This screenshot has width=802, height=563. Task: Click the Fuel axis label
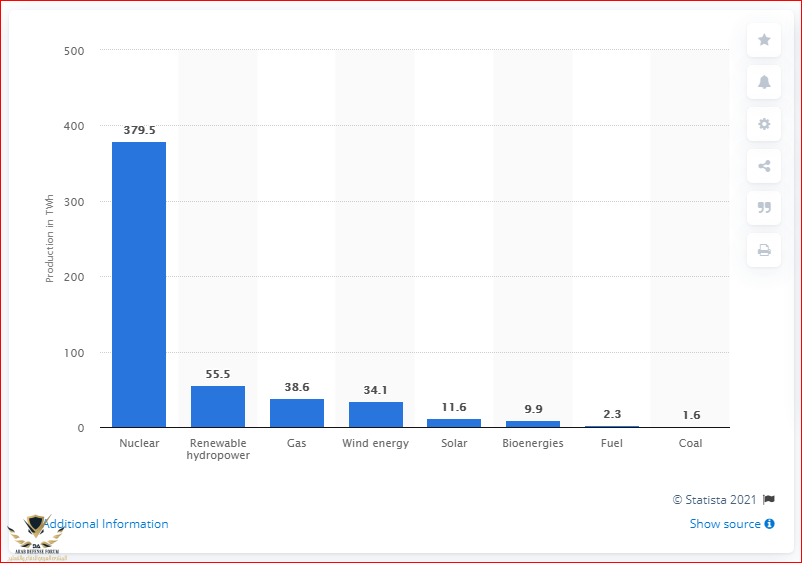[x=612, y=443]
